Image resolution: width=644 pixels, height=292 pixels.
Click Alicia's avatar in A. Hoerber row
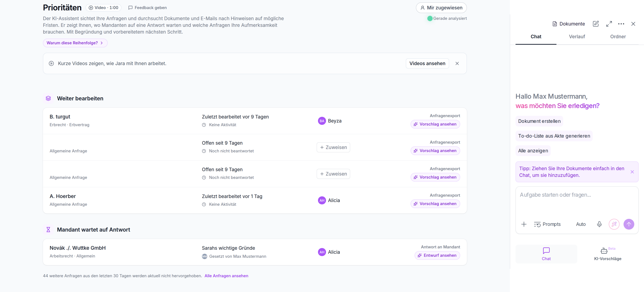tap(322, 200)
